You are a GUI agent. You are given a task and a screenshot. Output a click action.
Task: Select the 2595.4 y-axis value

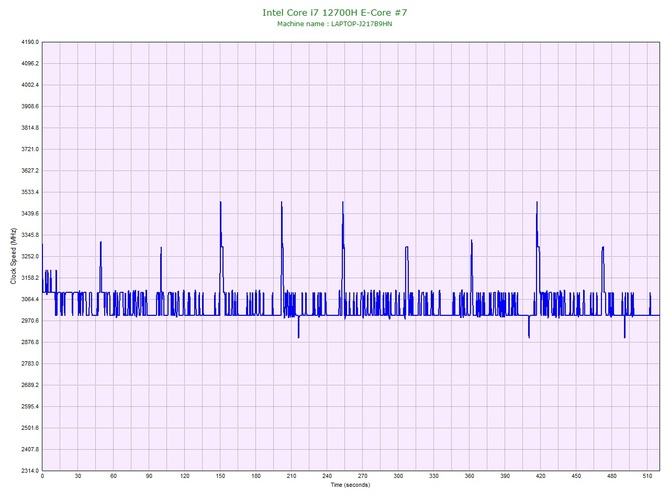30,407
